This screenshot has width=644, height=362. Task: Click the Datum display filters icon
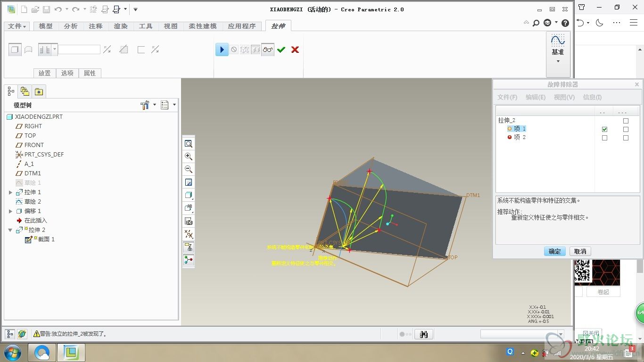tap(189, 234)
